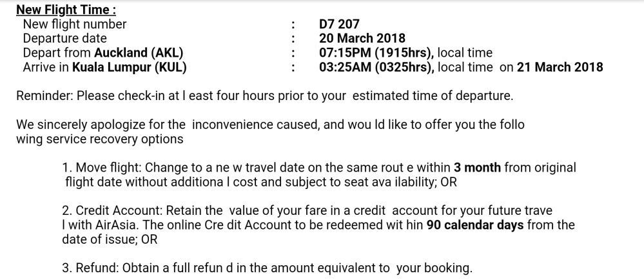The height and width of the screenshot is (280, 644).
Task: Click the arrival date "21 March 2018"
Action: (560, 66)
